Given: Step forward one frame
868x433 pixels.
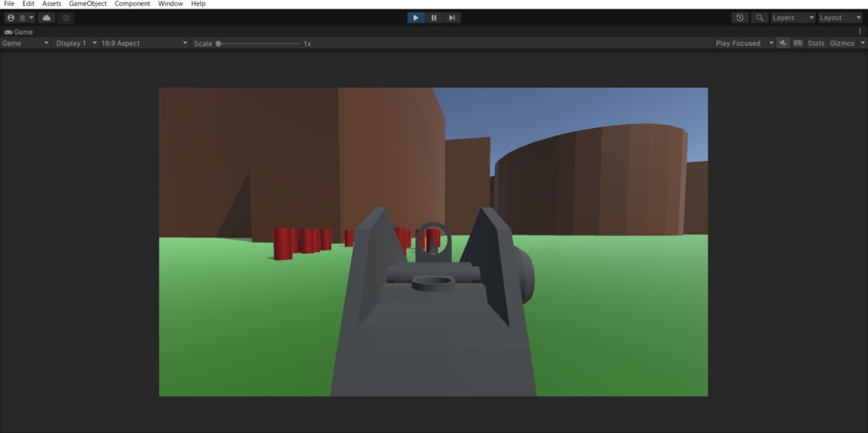Looking at the screenshot, I should (x=452, y=18).
